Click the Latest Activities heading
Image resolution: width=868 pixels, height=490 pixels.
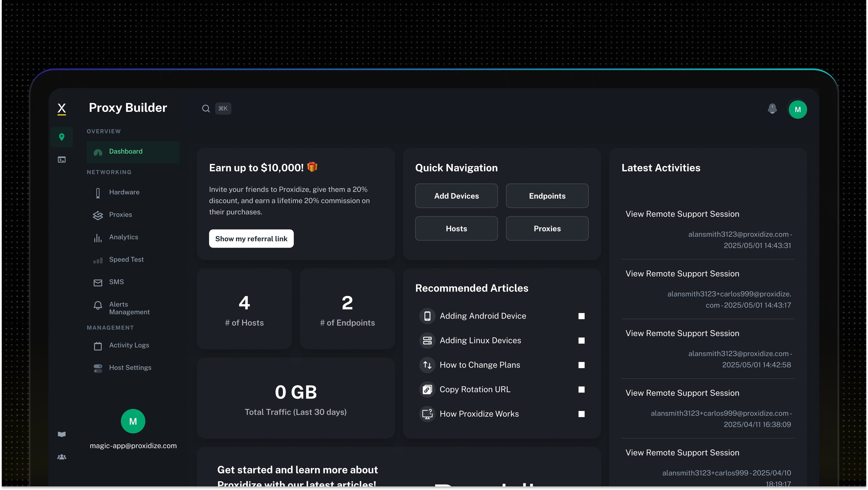coord(661,168)
